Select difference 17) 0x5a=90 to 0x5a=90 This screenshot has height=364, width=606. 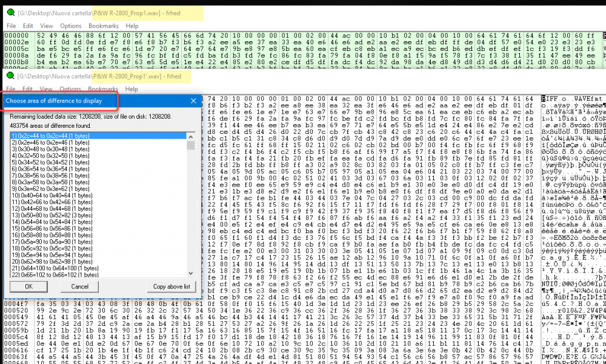[99, 242]
